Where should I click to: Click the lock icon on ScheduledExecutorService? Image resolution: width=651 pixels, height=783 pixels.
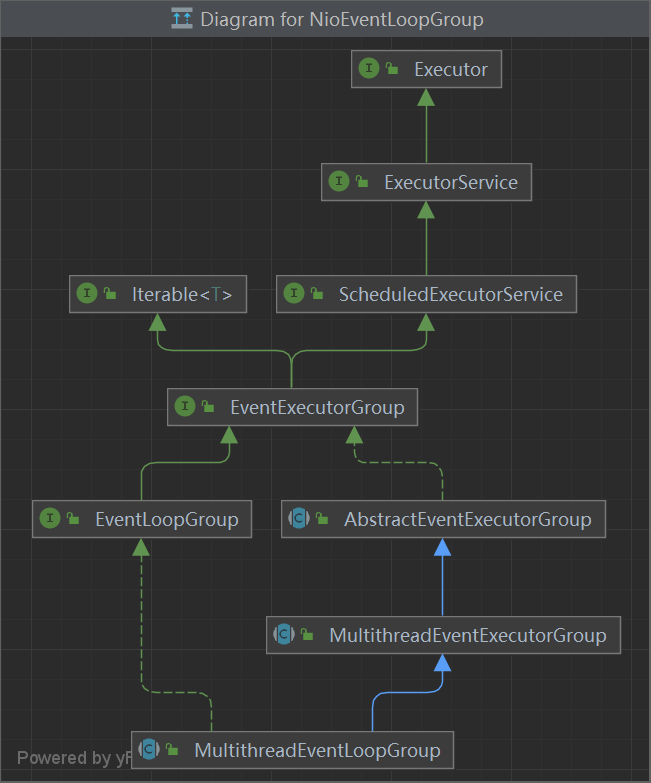click(x=317, y=293)
